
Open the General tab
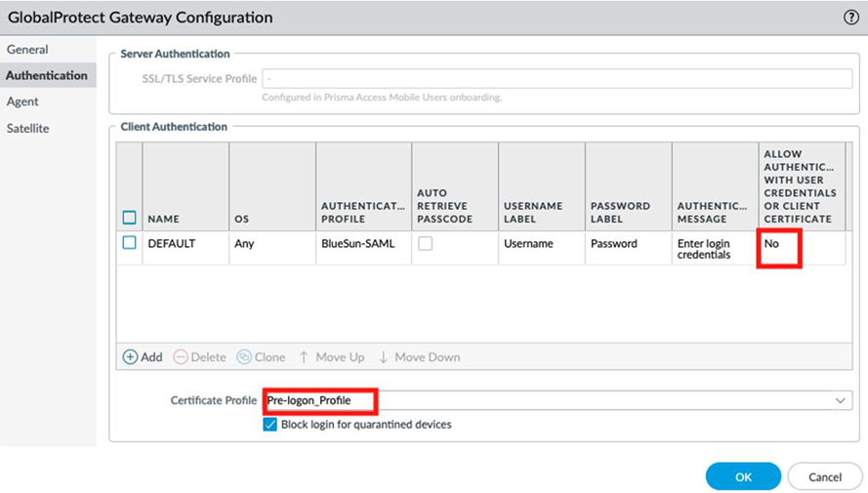tap(27, 50)
